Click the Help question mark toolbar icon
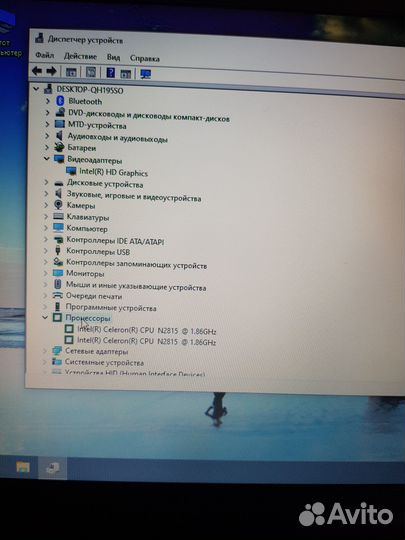 click(x=110, y=73)
